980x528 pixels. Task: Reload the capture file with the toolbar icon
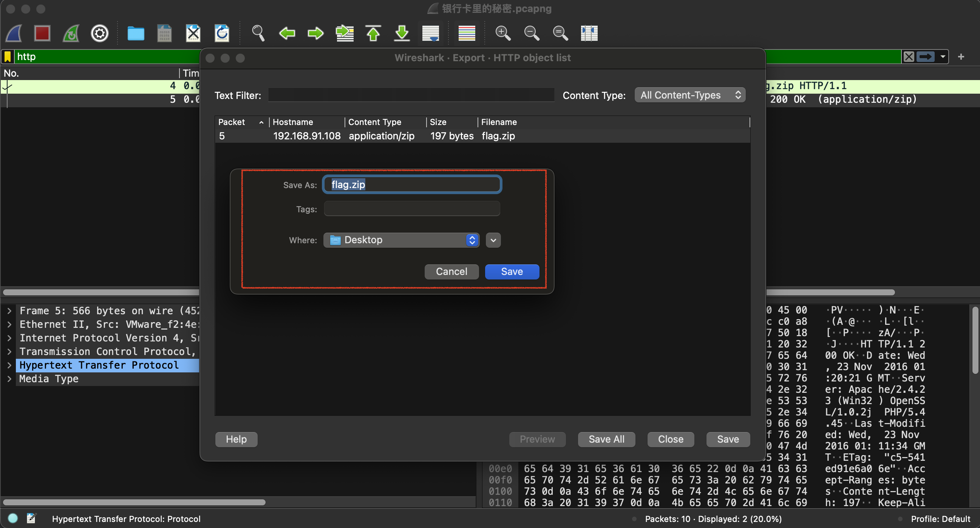tap(222, 34)
